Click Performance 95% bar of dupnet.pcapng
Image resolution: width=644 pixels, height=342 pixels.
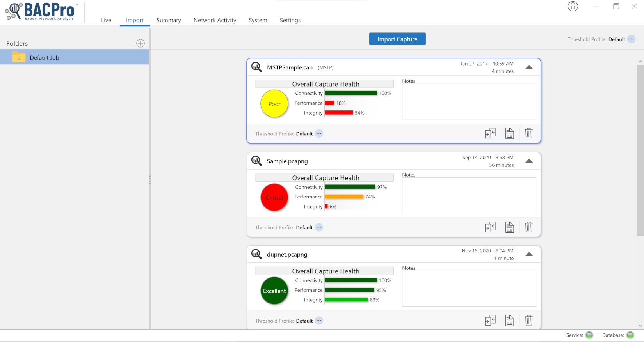click(x=349, y=290)
